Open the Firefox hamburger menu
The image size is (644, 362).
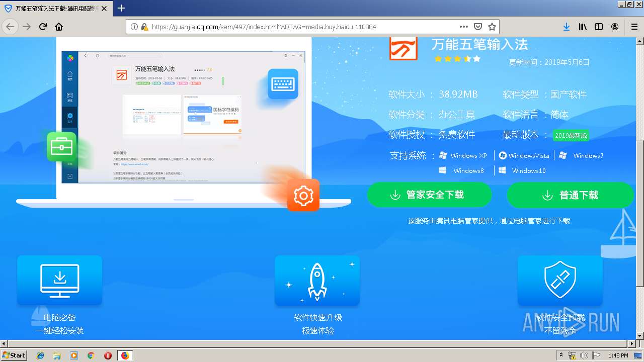tap(634, 27)
